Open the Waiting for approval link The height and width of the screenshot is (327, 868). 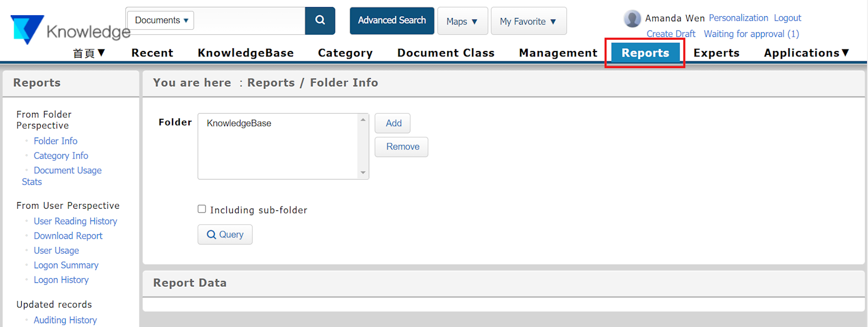751,34
